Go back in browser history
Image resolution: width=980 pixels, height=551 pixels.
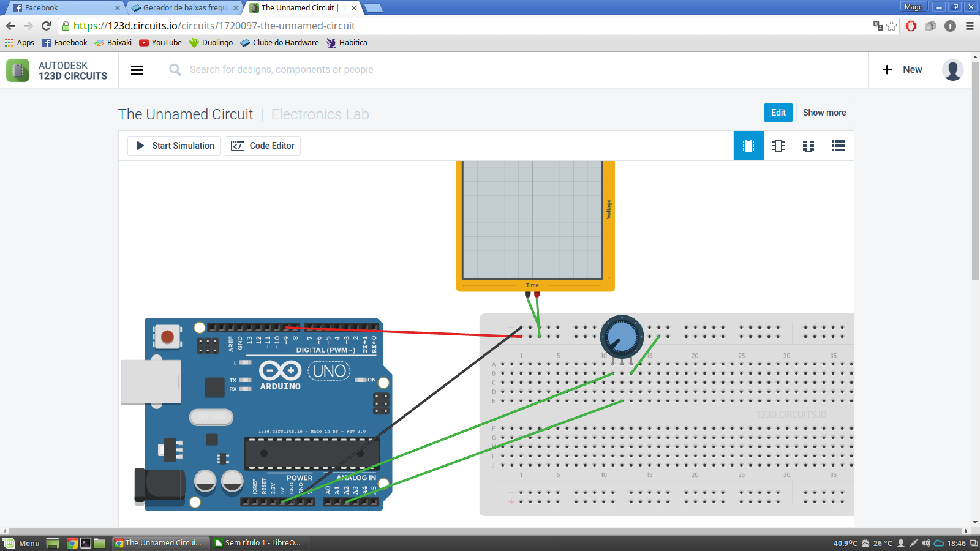tap(10, 26)
